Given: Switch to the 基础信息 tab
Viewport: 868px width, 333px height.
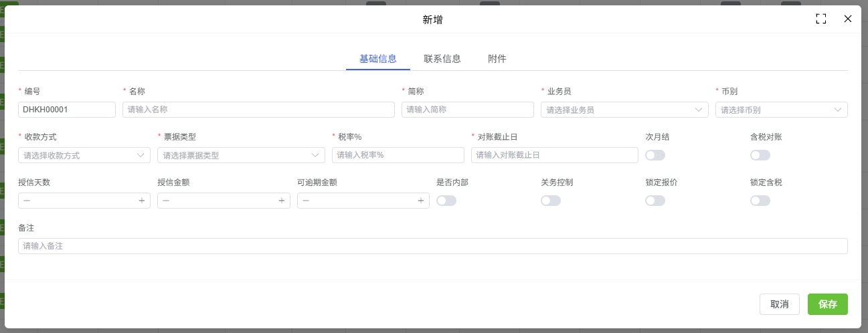Looking at the screenshot, I should [x=378, y=59].
